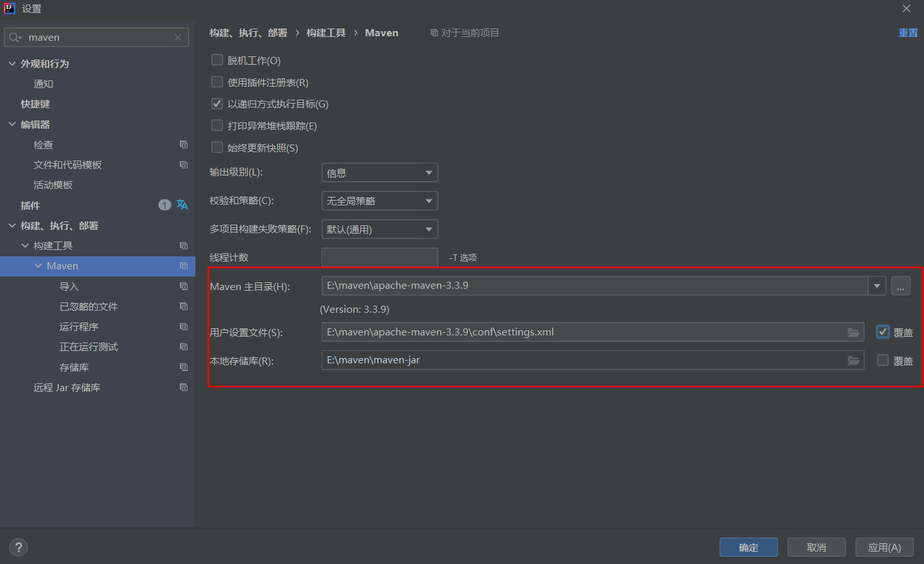
Task: Browse folder for 本地存储库 path
Action: click(x=853, y=360)
